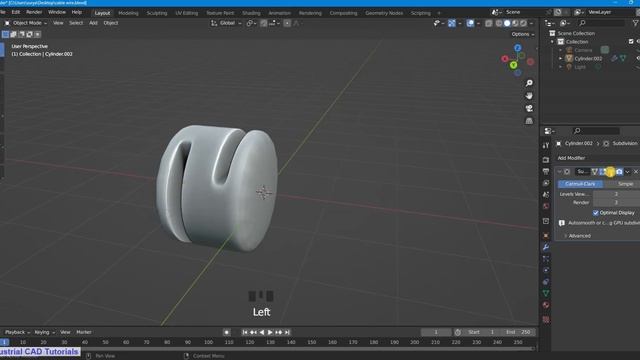Click the play animation button

pos(270,333)
